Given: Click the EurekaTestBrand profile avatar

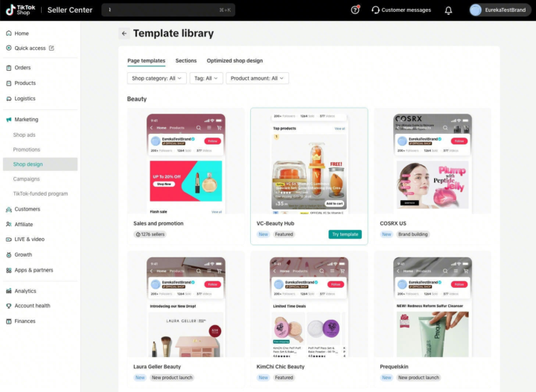Looking at the screenshot, I should 475,10.
